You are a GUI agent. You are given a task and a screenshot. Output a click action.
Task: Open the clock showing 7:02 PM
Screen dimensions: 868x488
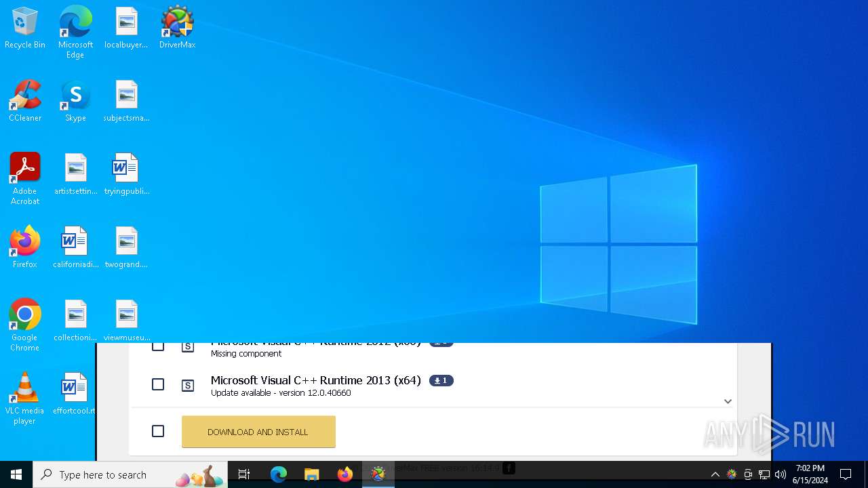pos(810,474)
